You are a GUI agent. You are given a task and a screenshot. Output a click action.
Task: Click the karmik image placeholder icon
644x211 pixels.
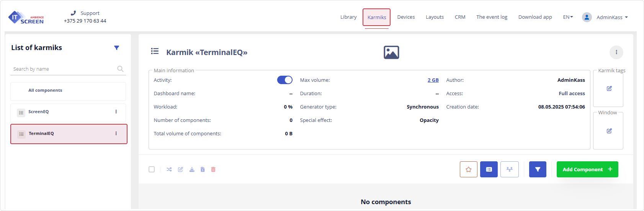tap(391, 52)
